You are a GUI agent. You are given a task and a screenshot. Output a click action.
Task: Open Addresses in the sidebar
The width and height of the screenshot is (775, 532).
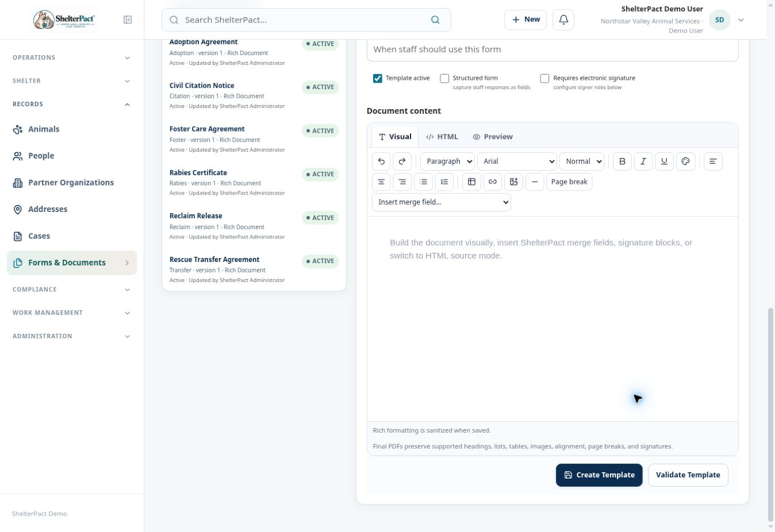coord(72,209)
